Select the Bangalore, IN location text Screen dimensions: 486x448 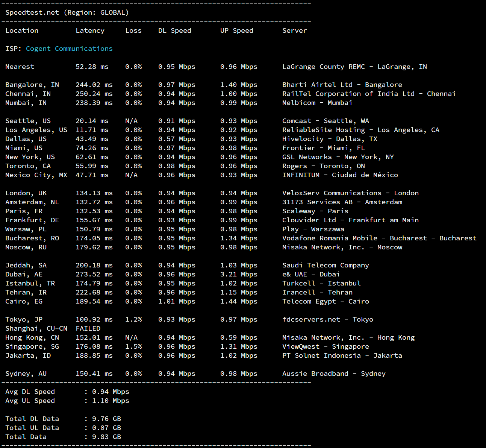(x=32, y=85)
